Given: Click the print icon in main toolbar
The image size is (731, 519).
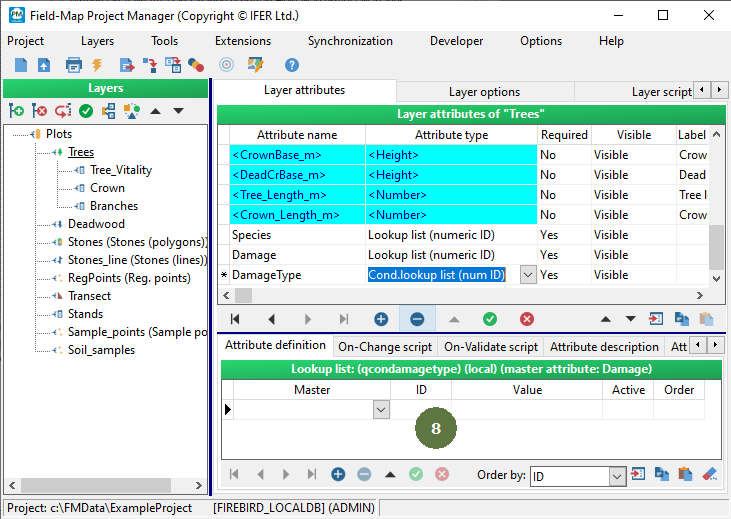Looking at the screenshot, I should (73, 65).
